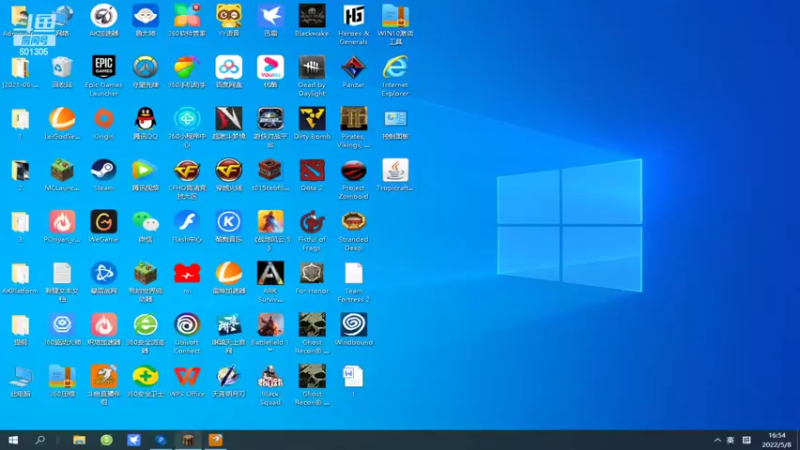Show hidden system tray icons
The height and width of the screenshot is (450, 800).
tap(717, 440)
